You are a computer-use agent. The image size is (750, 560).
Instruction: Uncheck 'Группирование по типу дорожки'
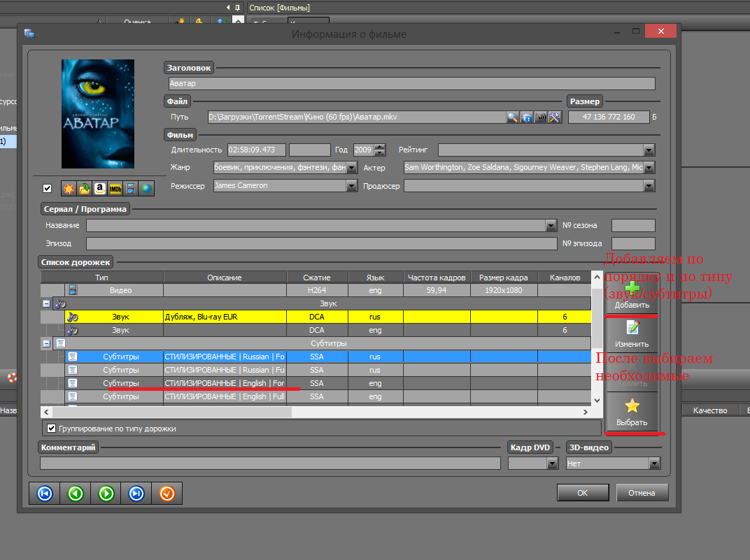[51, 428]
